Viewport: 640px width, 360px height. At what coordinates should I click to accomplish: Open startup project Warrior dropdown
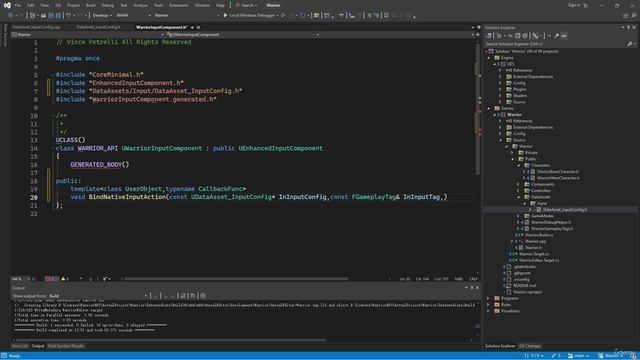click(187, 16)
